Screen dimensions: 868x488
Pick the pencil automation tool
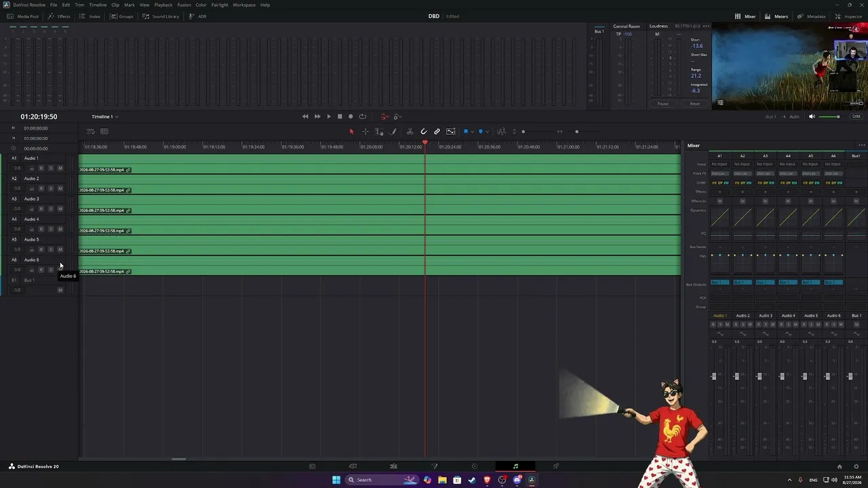coord(393,131)
